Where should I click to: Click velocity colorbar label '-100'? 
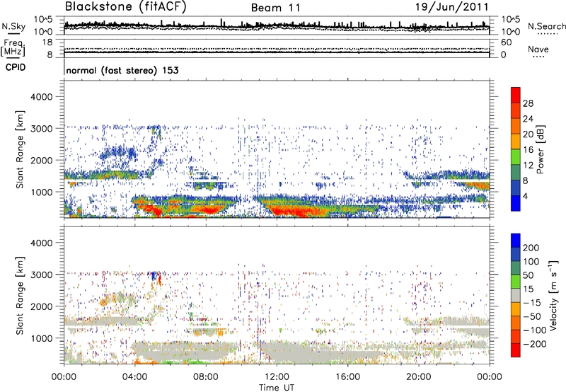(534, 330)
